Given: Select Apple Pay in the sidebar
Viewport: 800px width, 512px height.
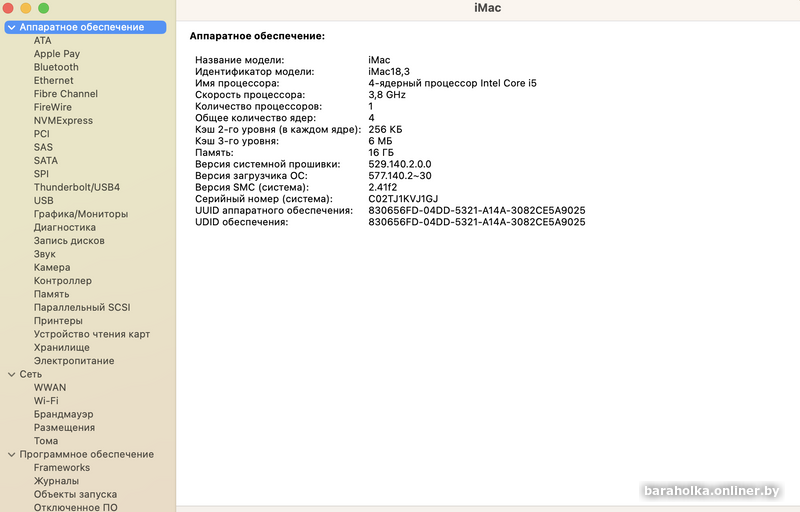Looking at the screenshot, I should 57,54.
